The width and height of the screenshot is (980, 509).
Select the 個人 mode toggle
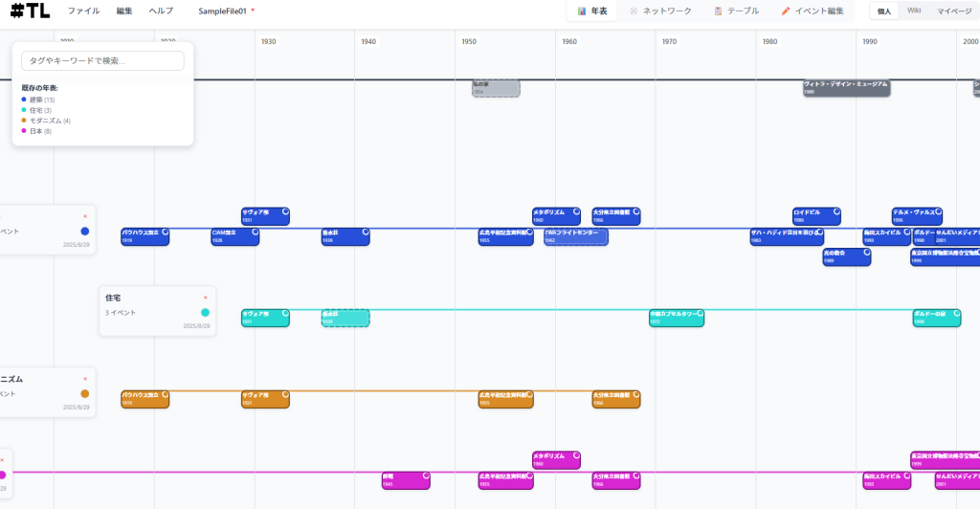[x=884, y=11]
